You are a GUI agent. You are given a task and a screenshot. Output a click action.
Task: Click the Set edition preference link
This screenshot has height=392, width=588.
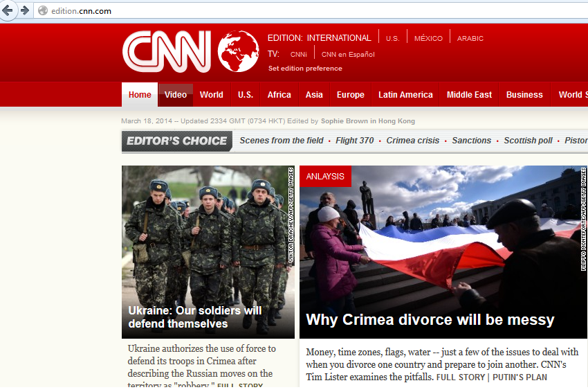pyautogui.click(x=305, y=69)
